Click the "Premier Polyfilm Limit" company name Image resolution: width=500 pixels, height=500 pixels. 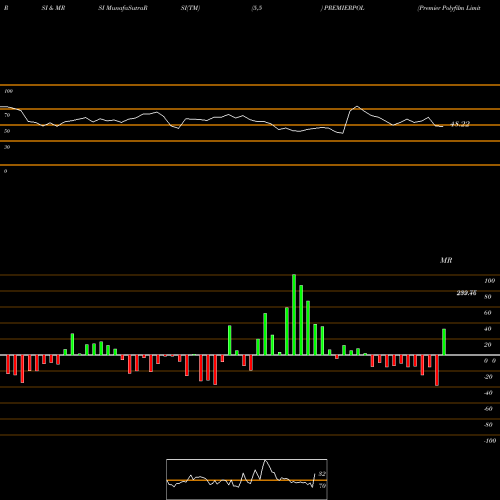449,8
